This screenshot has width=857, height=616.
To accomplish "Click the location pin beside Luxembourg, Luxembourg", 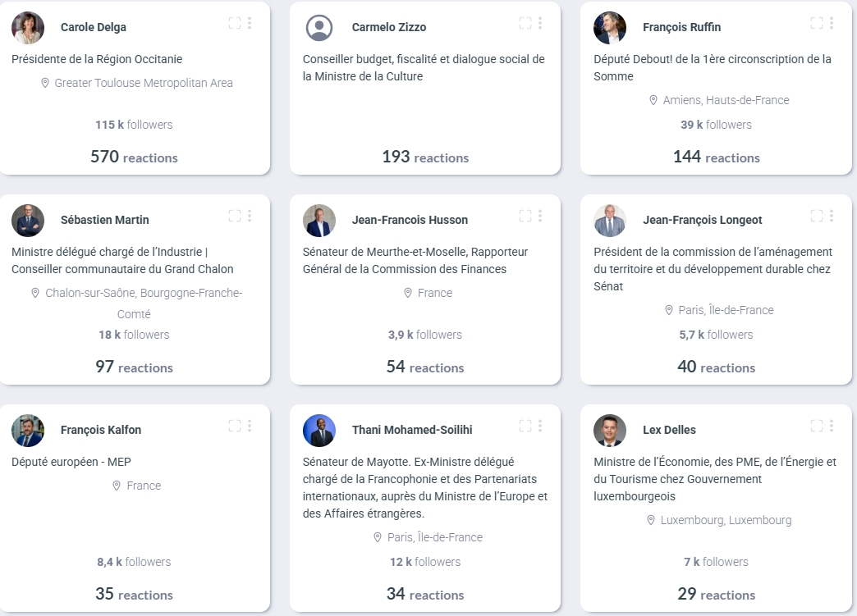I will click(652, 520).
